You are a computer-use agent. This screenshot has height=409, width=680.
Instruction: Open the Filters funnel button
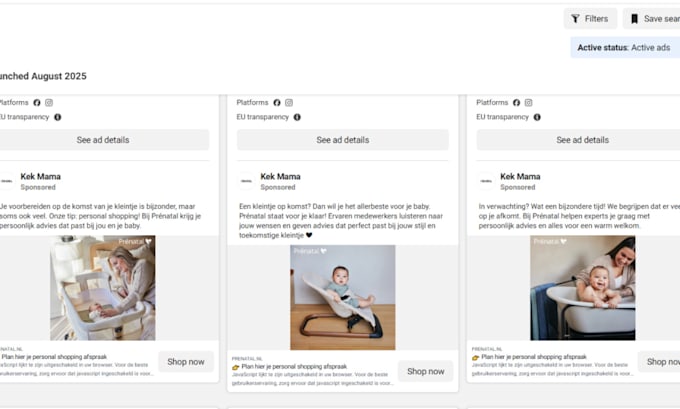tap(590, 19)
